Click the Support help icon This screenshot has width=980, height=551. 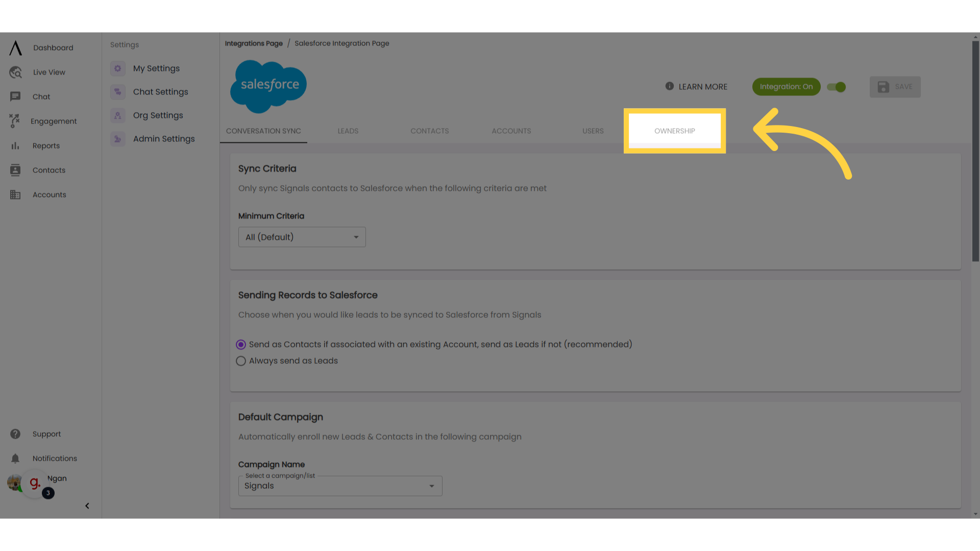pos(15,433)
